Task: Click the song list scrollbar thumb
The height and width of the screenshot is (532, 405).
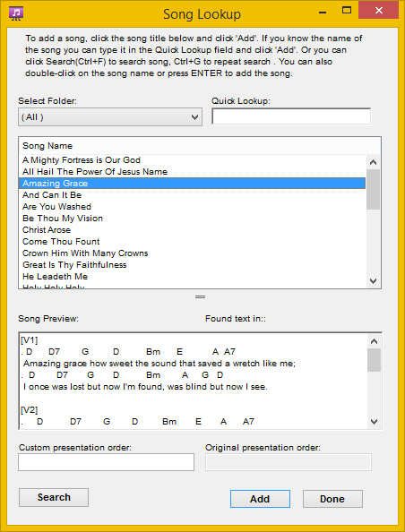Action: [x=373, y=189]
